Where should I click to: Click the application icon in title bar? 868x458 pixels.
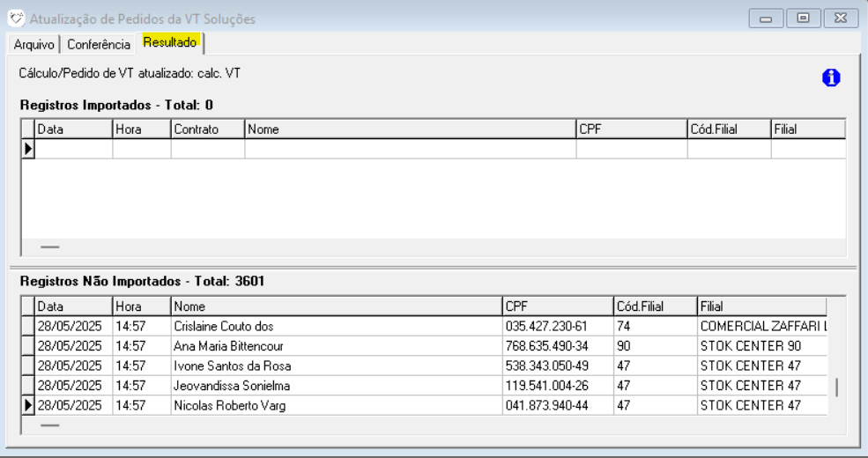click(16, 18)
